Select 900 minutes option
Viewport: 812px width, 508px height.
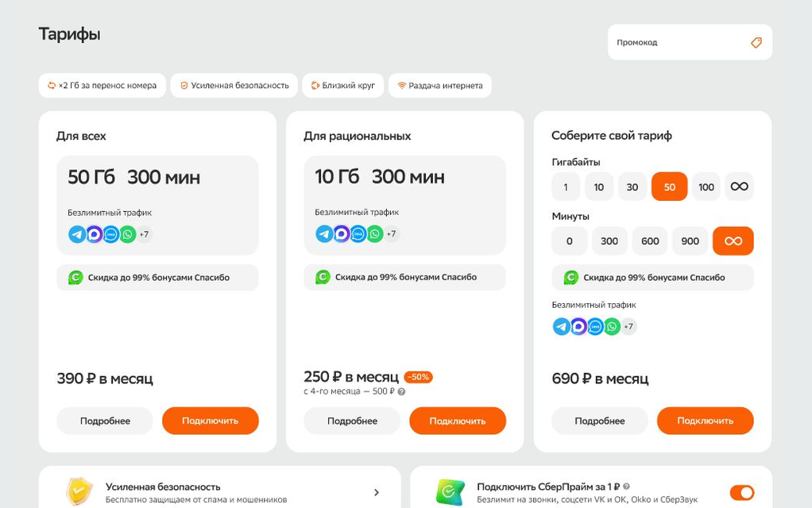click(x=690, y=241)
